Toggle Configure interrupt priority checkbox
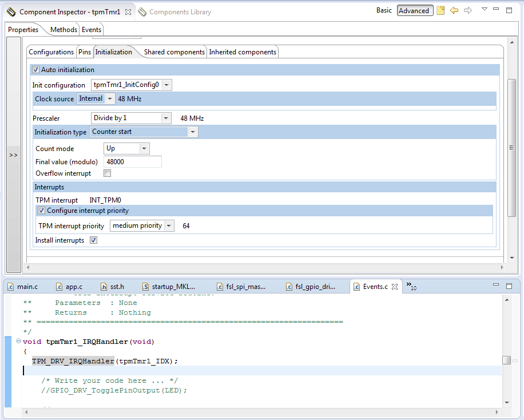524x420 pixels. click(41, 211)
